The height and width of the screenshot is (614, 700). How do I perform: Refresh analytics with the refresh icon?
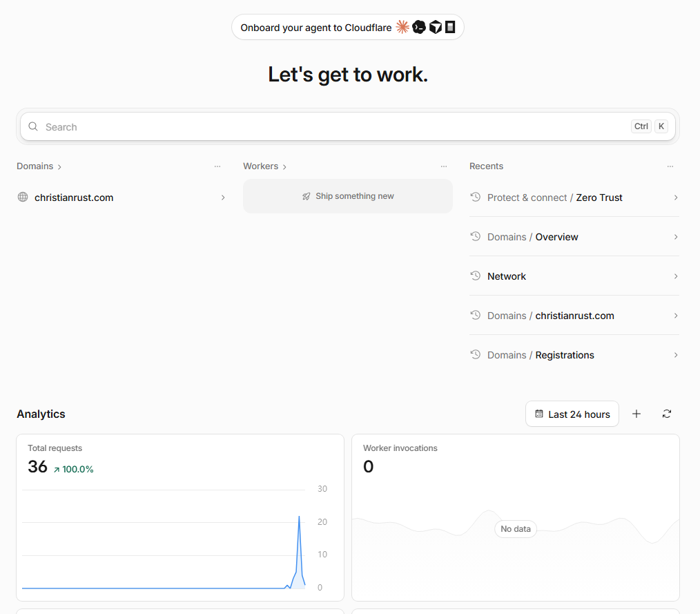pyautogui.click(x=666, y=414)
